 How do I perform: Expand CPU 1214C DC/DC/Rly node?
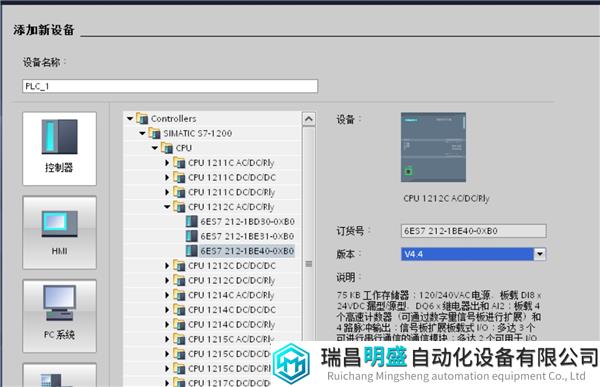[167, 324]
